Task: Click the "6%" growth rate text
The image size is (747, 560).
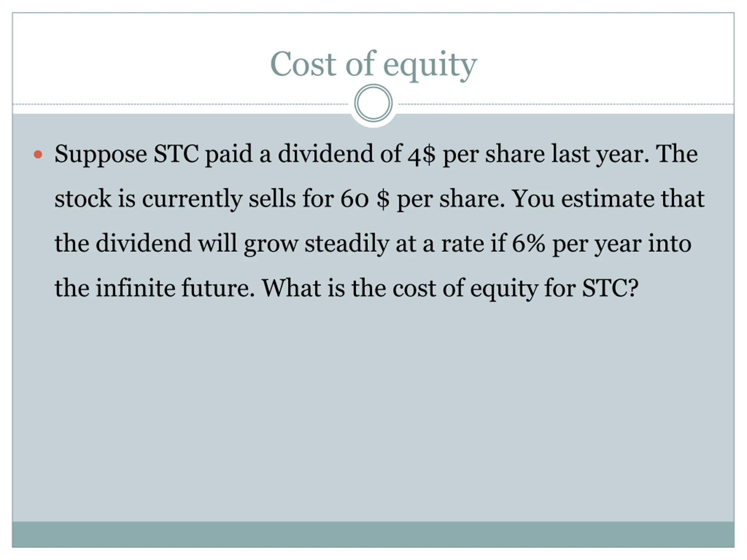Action: [528, 243]
